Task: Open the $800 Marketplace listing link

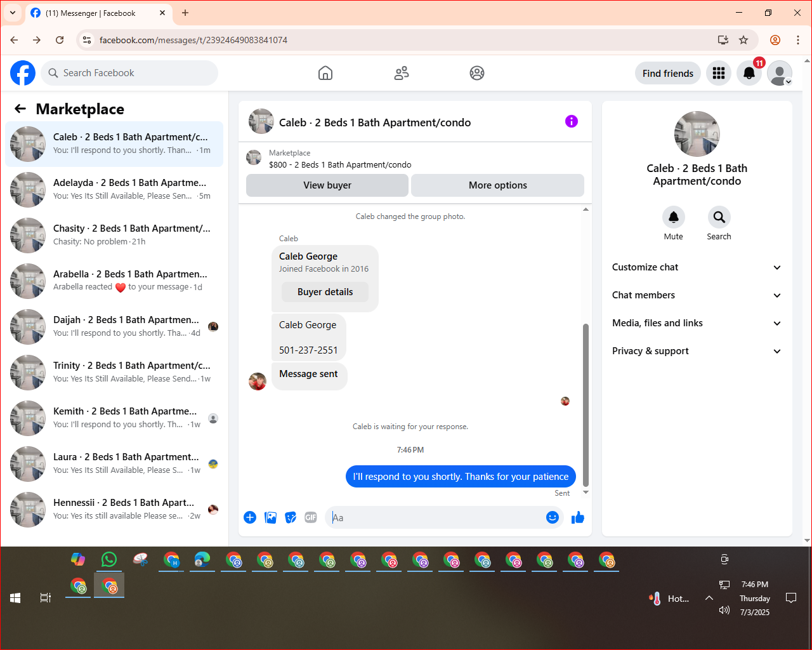Action: (x=340, y=164)
